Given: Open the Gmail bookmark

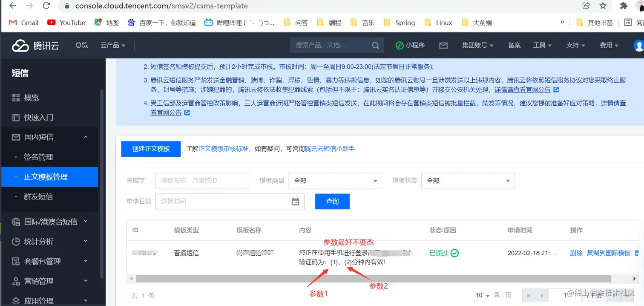Looking at the screenshot, I should coord(23,23).
